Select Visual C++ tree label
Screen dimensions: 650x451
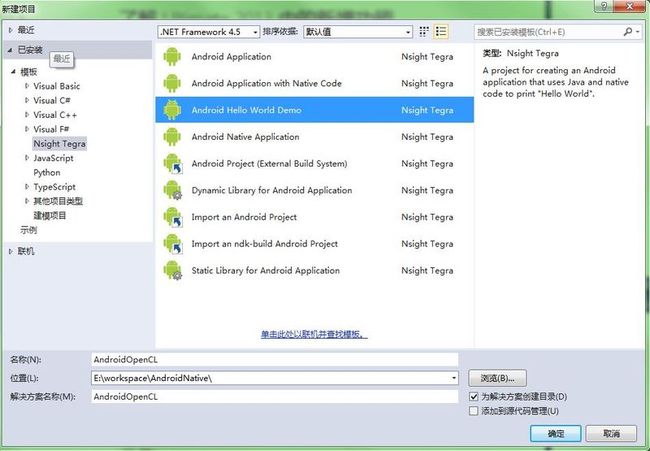[x=55, y=115]
